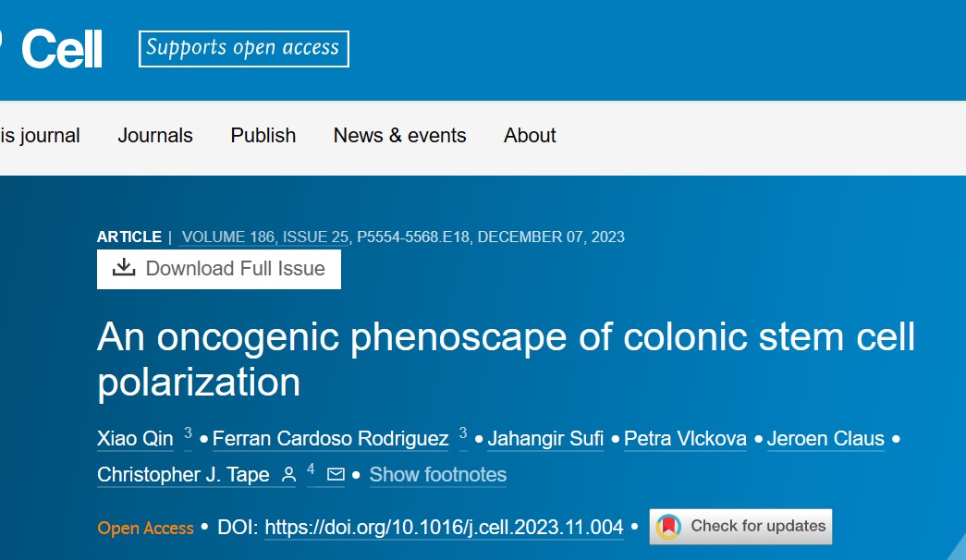Screen dimensions: 966x560
Task: Click the Check for updates button
Action: pos(740,526)
